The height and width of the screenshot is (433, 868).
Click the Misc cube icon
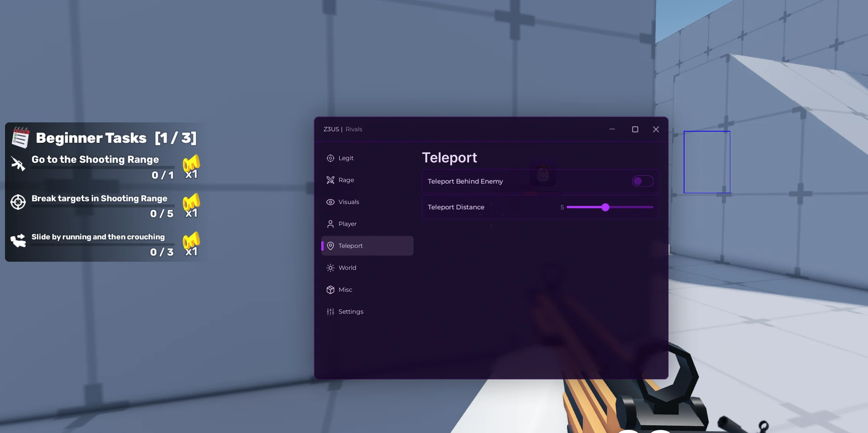330,290
